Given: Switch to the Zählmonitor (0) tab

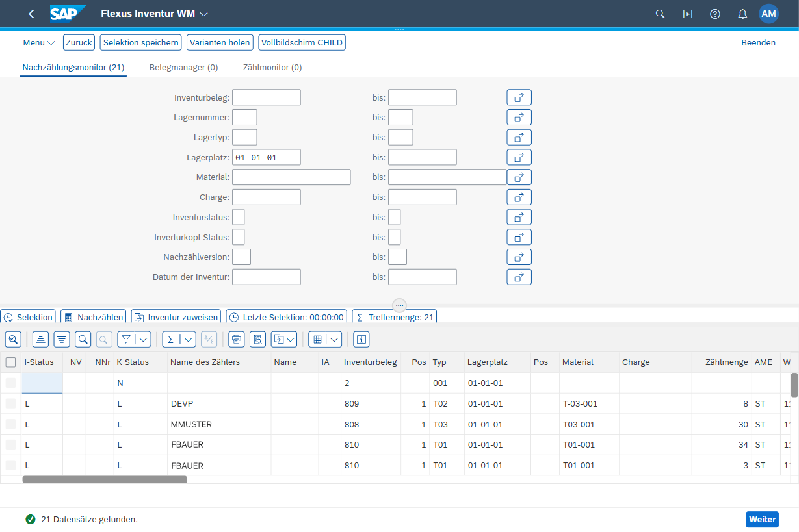Looking at the screenshot, I should tap(272, 67).
